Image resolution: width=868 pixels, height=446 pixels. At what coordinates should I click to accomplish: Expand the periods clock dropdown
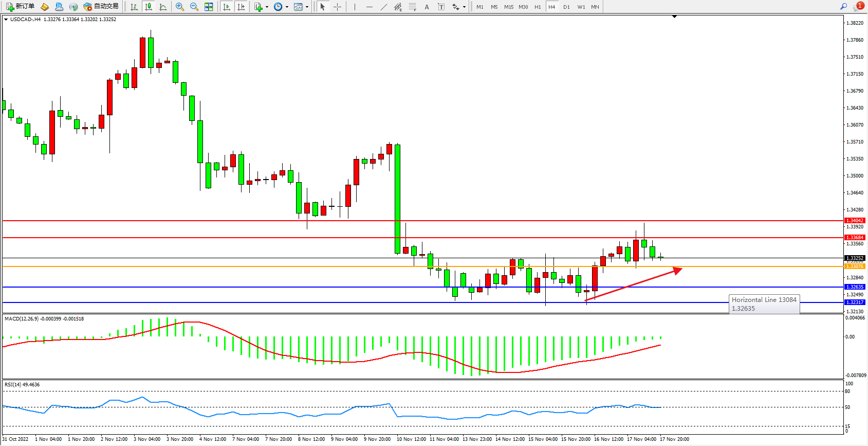(x=287, y=7)
